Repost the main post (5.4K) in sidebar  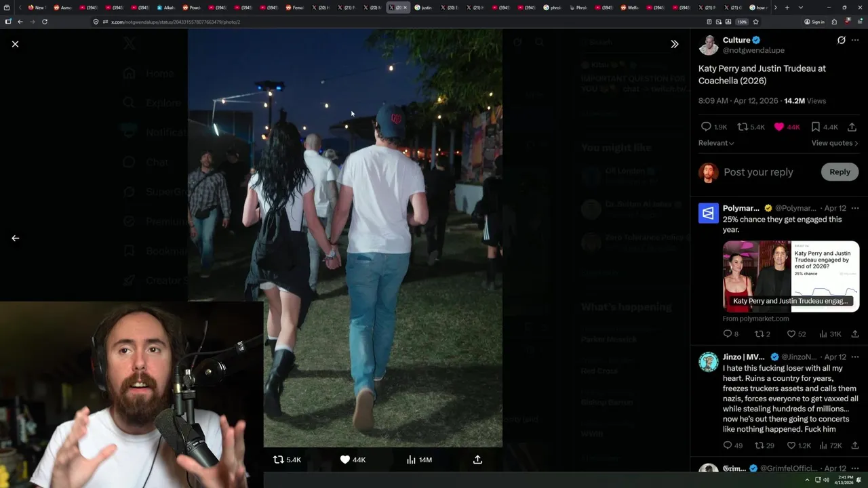(x=751, y=127)
